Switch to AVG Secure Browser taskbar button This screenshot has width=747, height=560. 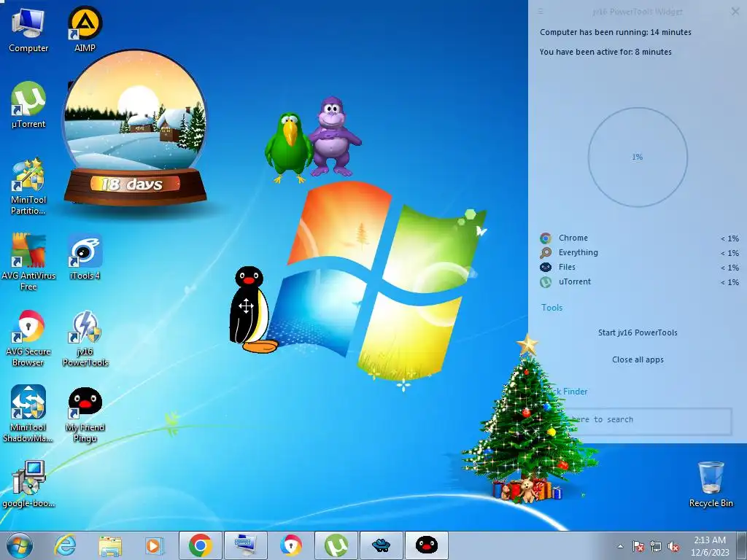pos(290,545)
